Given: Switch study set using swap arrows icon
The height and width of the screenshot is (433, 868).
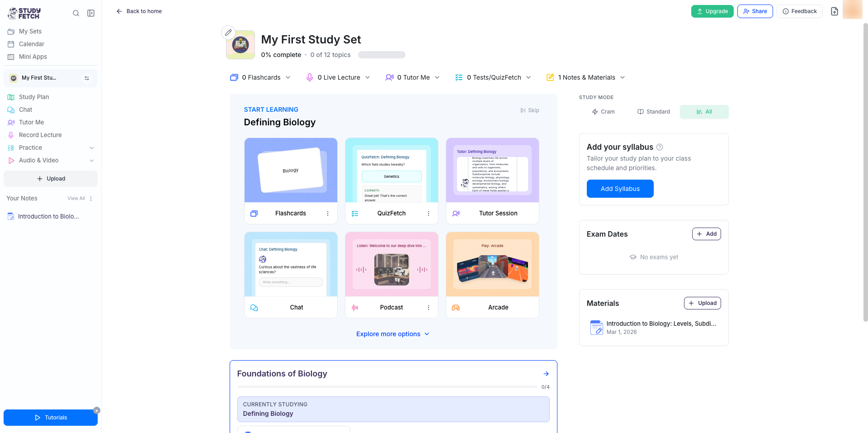Looking at the screenshot, I should (x=87, y=78).
